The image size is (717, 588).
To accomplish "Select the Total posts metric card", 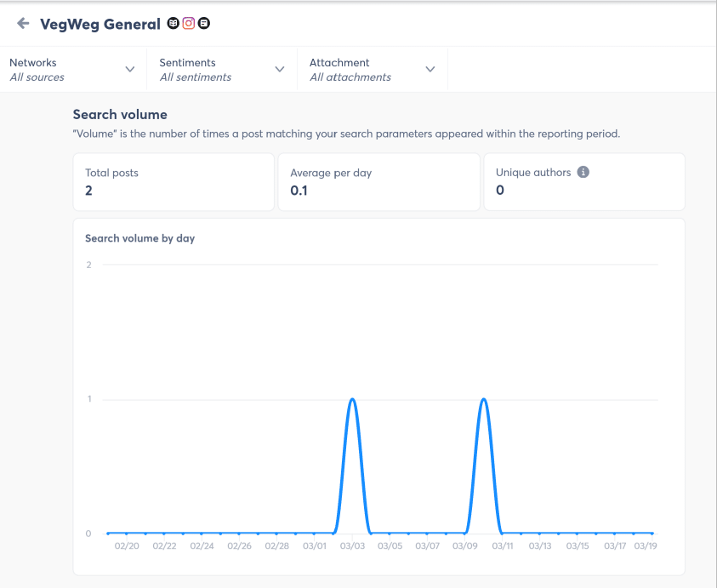I will (x=174, y=181).
